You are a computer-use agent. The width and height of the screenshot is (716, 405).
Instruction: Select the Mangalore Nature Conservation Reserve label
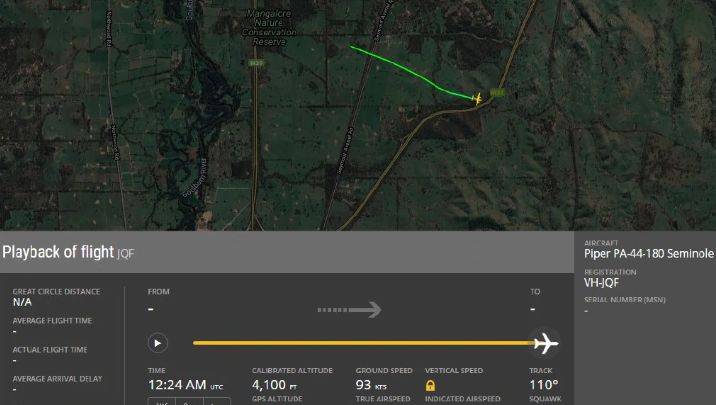(269, 27)
